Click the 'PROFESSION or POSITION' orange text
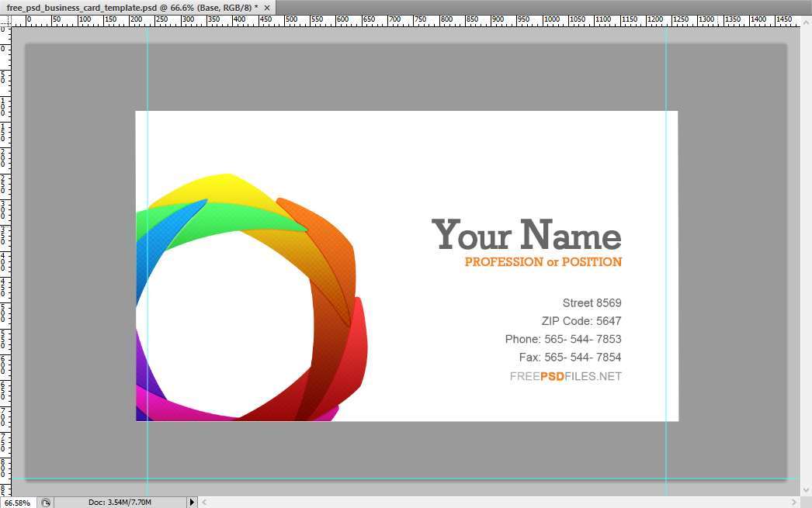This screenshot has width=812, height=508. click(543, 262)
